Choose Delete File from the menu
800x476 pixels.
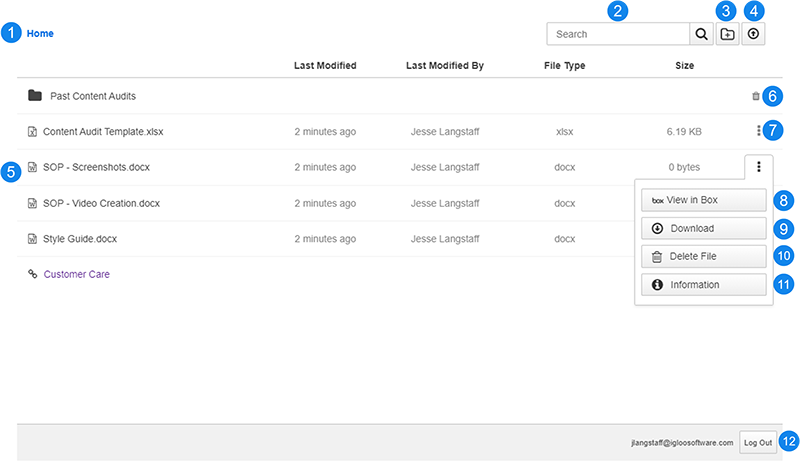[704, 256]
